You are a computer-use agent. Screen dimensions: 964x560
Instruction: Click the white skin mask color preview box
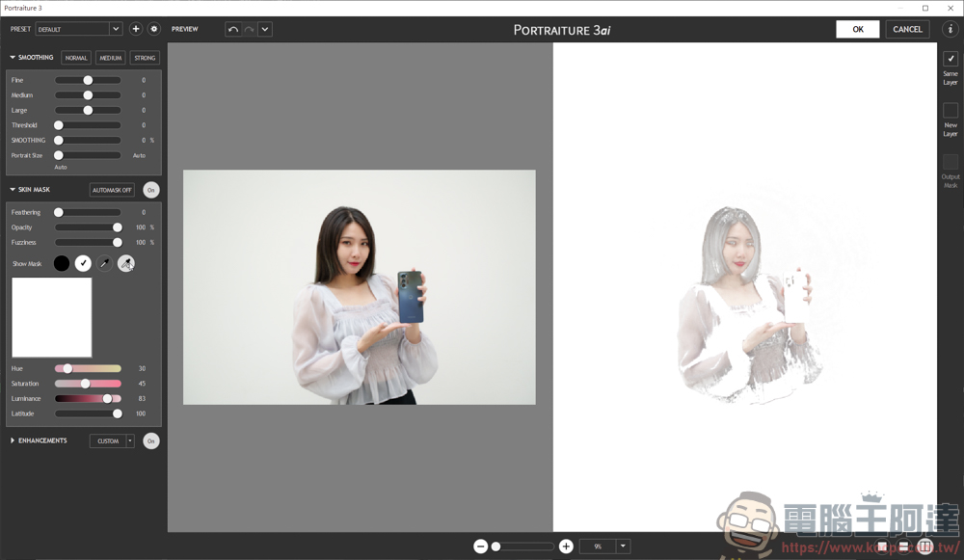click(x=52, y=317)
